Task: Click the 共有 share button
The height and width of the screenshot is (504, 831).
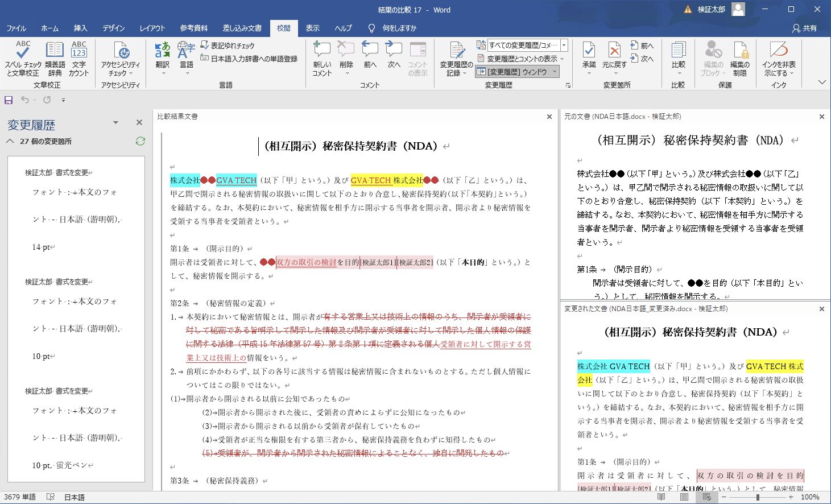Action: click(804, 28)
